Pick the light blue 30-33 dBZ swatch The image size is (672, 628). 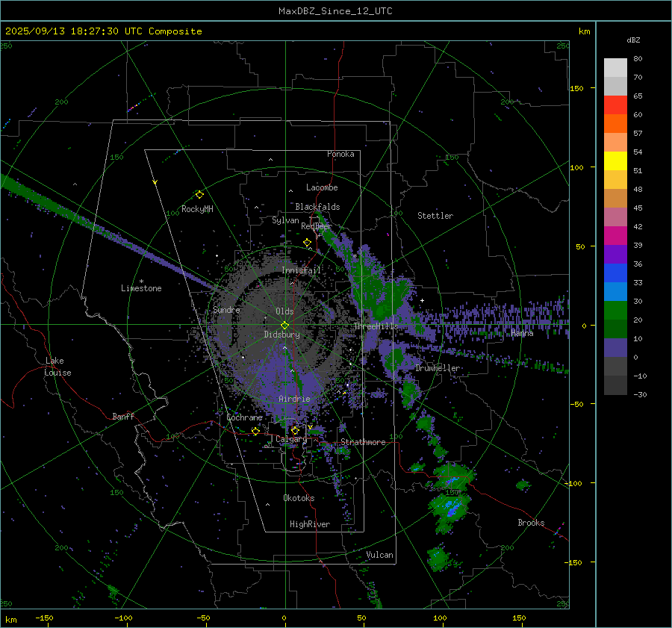(x=615, y=291)
